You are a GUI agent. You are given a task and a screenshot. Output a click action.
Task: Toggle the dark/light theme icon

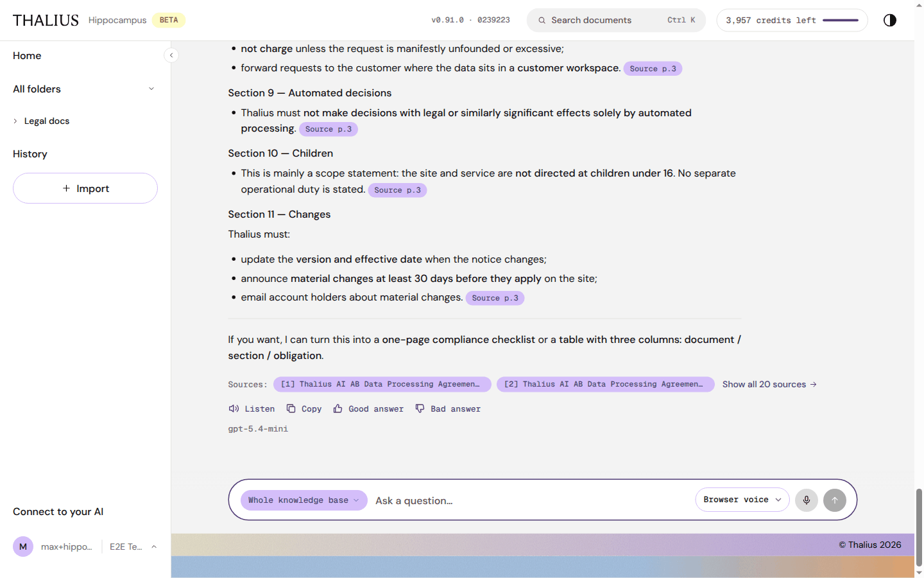[889, 20]
